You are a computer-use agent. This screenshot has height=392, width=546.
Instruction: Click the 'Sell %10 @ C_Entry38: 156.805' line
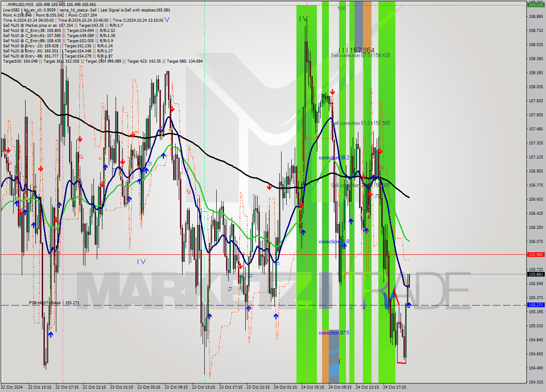coord(59,30)
